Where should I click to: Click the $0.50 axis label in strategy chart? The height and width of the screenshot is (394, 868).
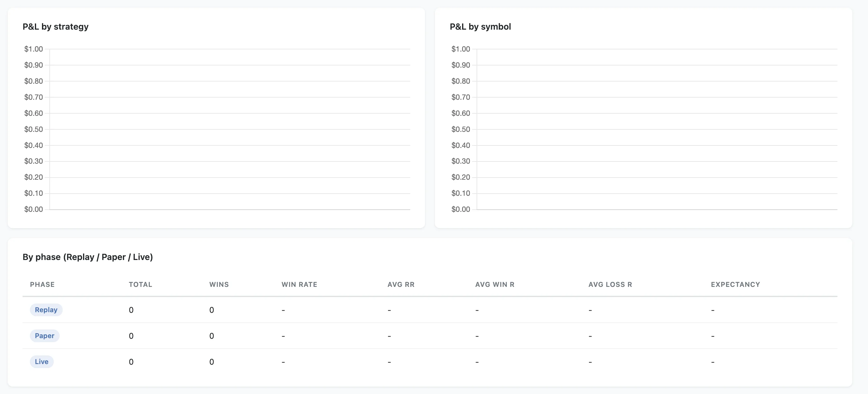coord(34,129)
